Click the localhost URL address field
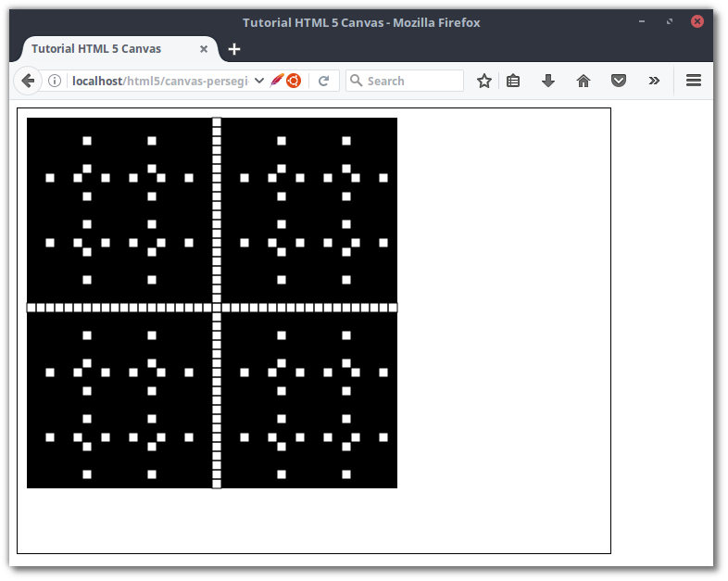 click(157, 81)
